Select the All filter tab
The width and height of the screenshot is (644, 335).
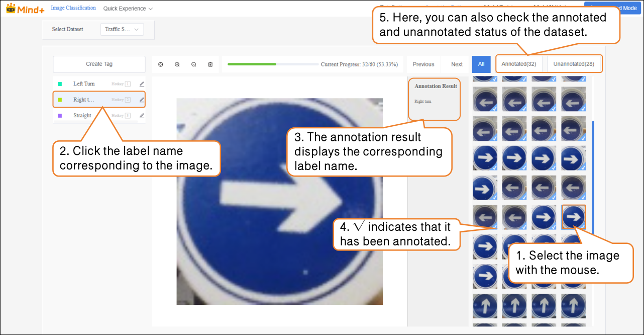point(481,64)
